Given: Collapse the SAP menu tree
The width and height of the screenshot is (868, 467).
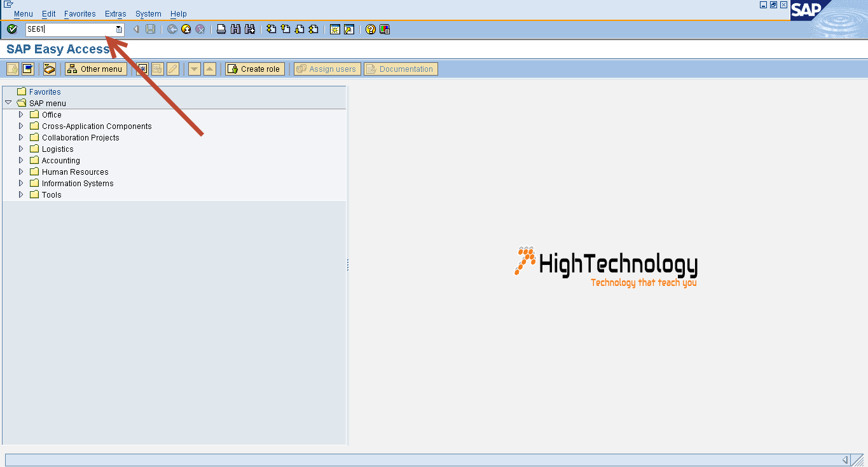Looking at the screenshot, I should click(x=8, y=103).
